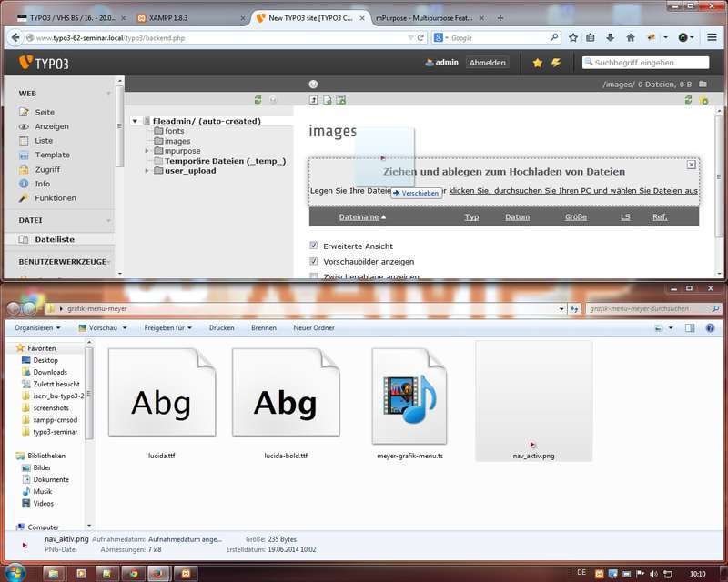This screenshot has width=728, height=582.
Task: Click the upload files icon in docheader
Action: pyautogui.click(x=314, y=100)
